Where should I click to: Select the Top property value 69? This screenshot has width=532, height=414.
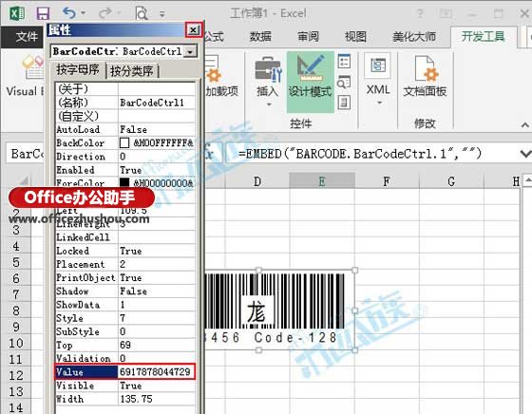[x=157, y=345]
